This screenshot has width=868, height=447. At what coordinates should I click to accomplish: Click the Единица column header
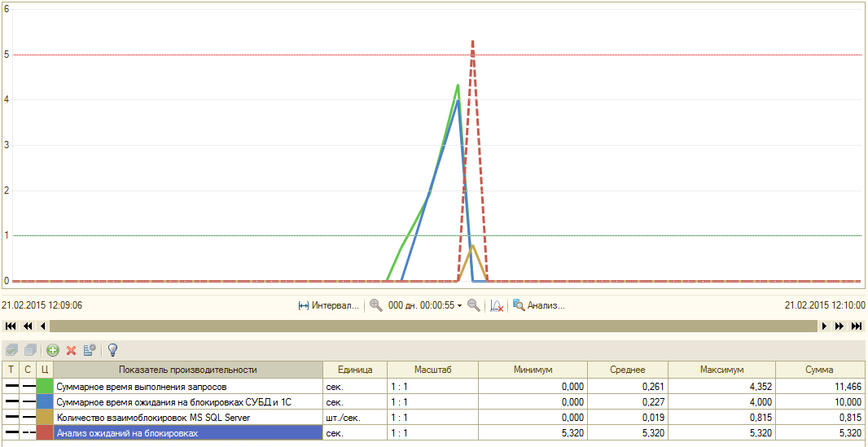pyautogui.click(x=355, y=370)
